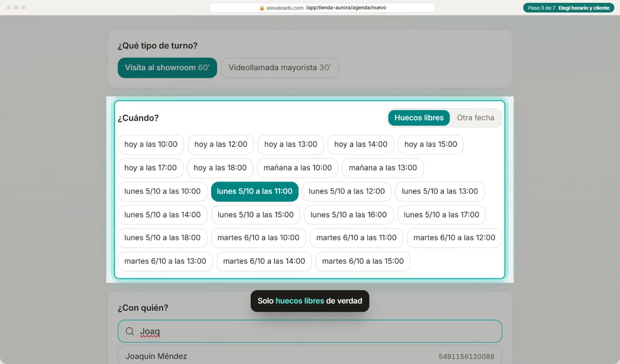Pick the slot hoy a las 14:00

coord(360,144)
